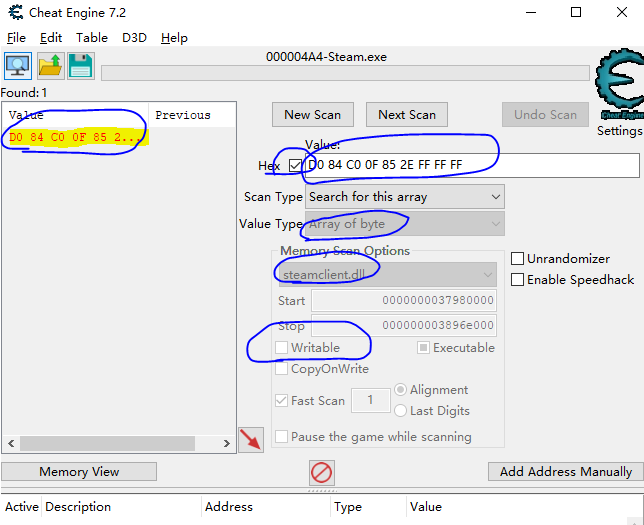Run the Next Scan
The image size is (644, 525).
(x=407, y=115)
